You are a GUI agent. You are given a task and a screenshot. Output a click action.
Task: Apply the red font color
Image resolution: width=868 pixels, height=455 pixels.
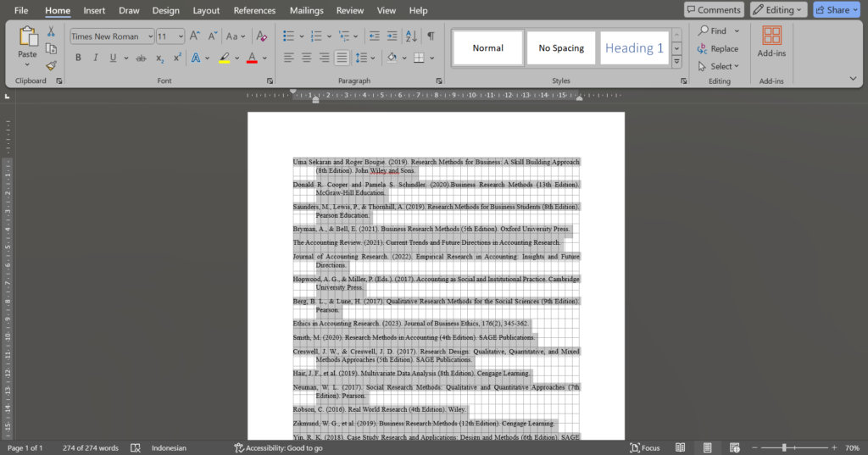coord(252,58)
